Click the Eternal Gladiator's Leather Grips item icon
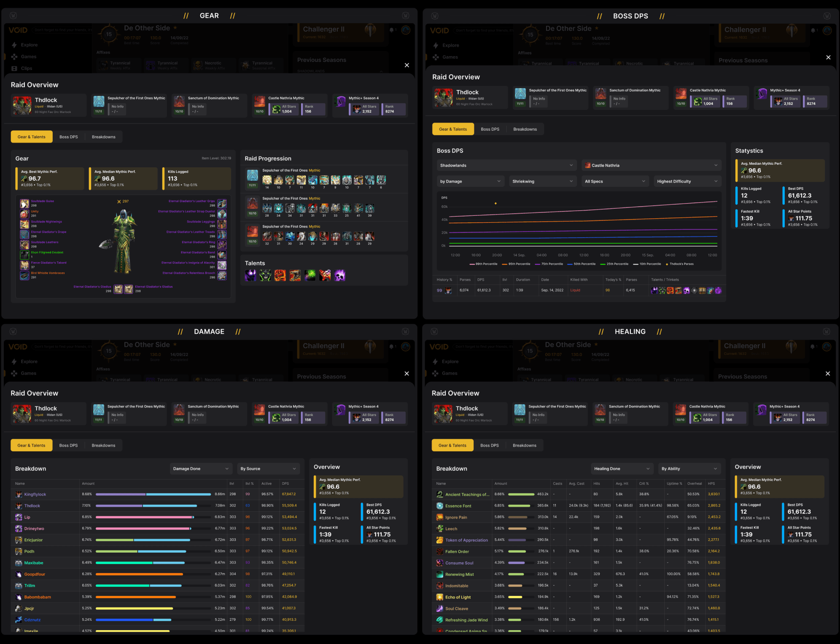The width and height of the screenshot is (840, 644). 222,204
